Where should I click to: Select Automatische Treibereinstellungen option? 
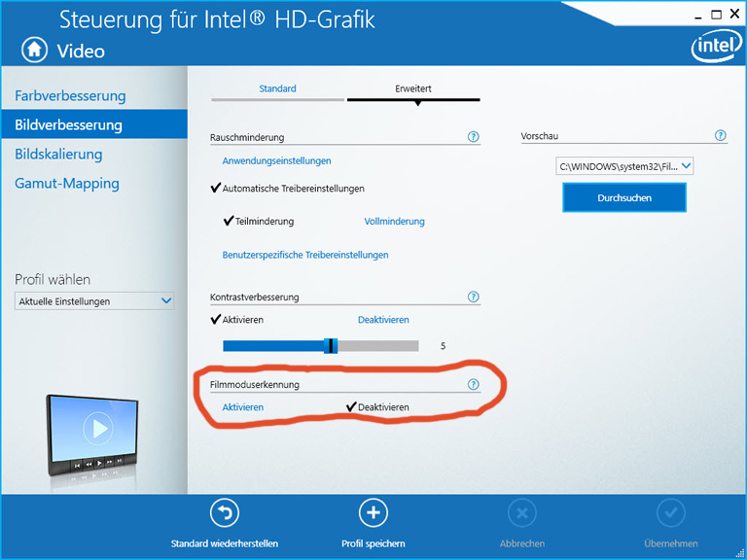287,189
